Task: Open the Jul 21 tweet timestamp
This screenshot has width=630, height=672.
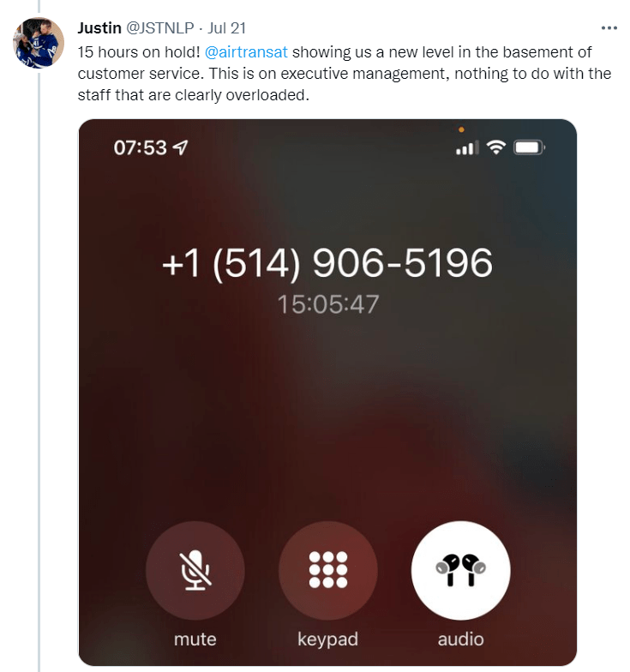Action: pyautogui.click(x=226, y=28)
